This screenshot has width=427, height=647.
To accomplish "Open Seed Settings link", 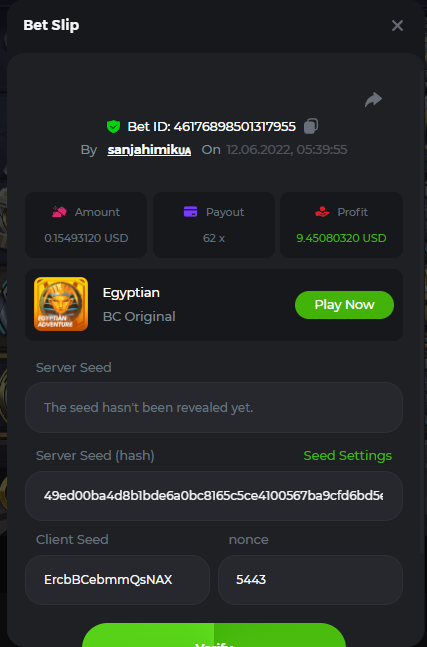I will pos(347,456).
